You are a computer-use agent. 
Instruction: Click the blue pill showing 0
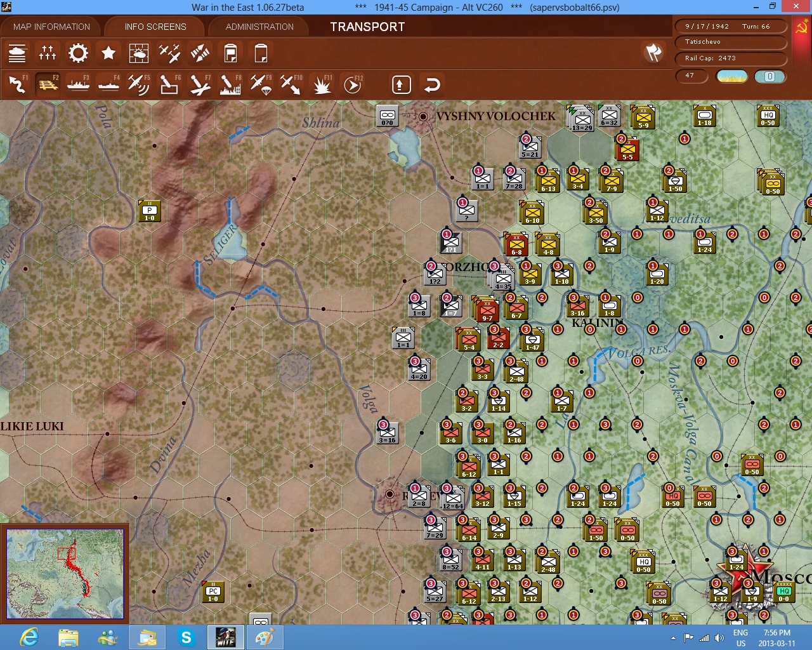[x=769, y=76]
